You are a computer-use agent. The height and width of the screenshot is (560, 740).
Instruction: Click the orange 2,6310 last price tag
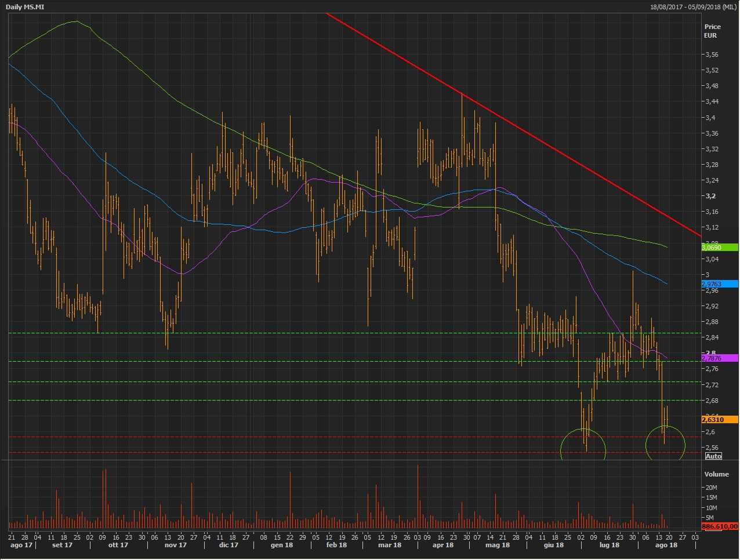(719, 420)
